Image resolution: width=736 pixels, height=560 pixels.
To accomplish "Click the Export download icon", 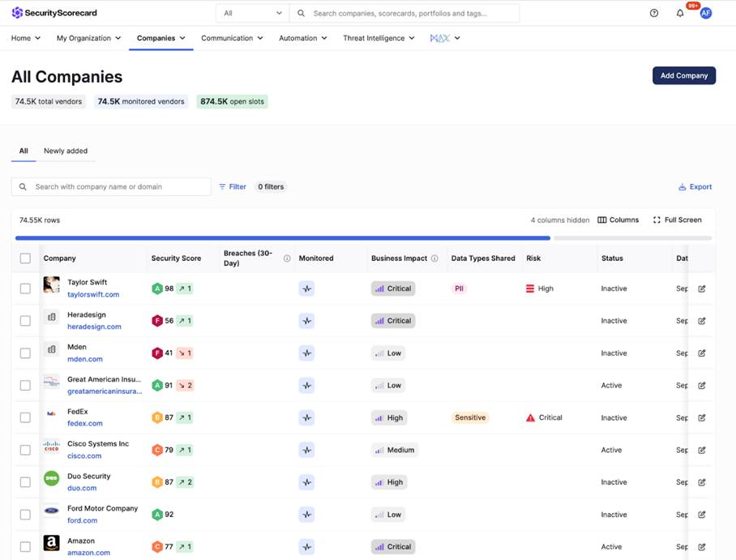I will coord(683,187).
